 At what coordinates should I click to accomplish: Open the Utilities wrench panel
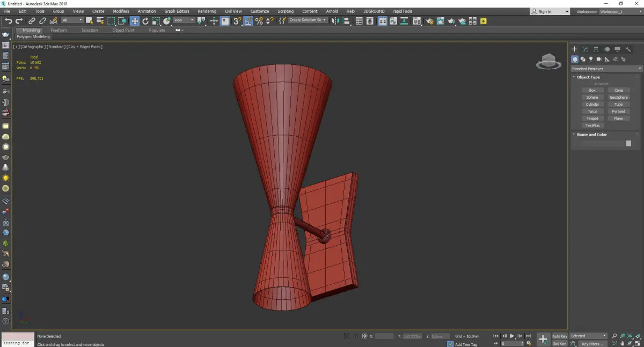pyautogui.click(x=629, y=49)
